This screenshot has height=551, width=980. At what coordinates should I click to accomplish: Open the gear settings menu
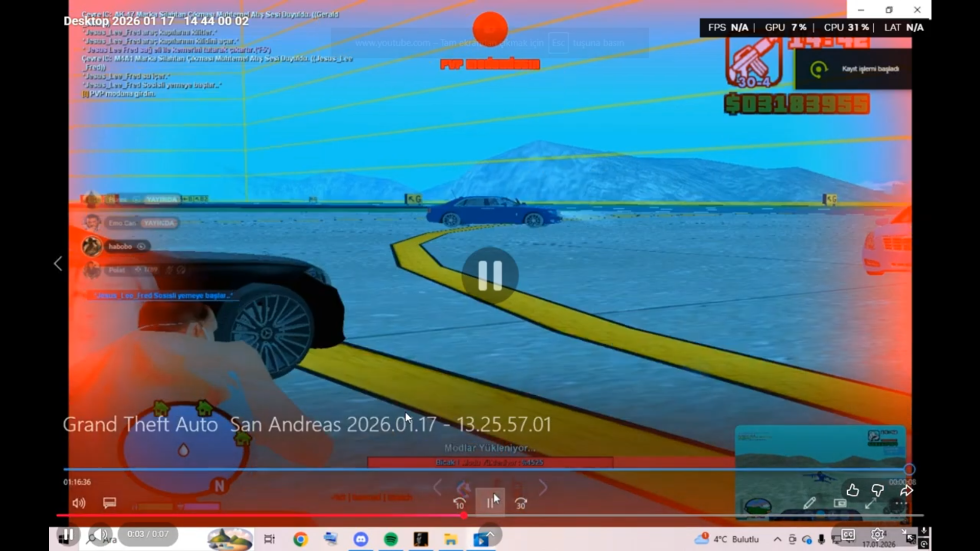click(877, 535)
